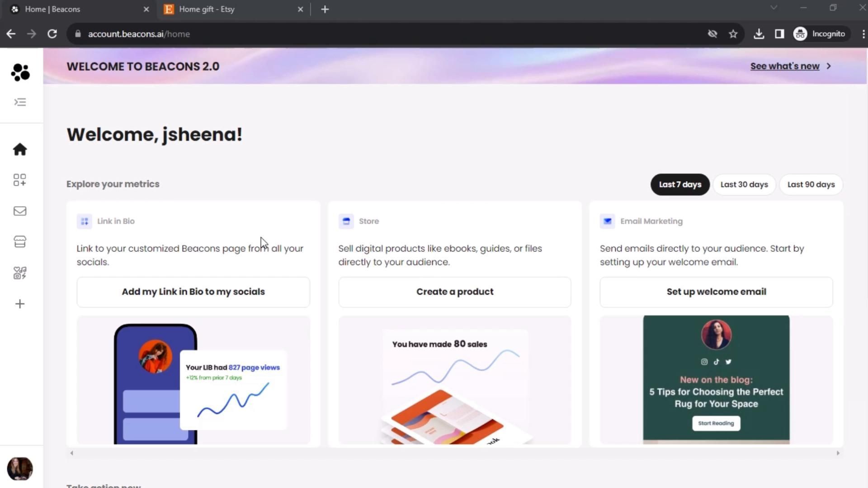Expand the sidebar menu toggle
Viewport: 868px width, 488px height.
[x=20, y=102]
